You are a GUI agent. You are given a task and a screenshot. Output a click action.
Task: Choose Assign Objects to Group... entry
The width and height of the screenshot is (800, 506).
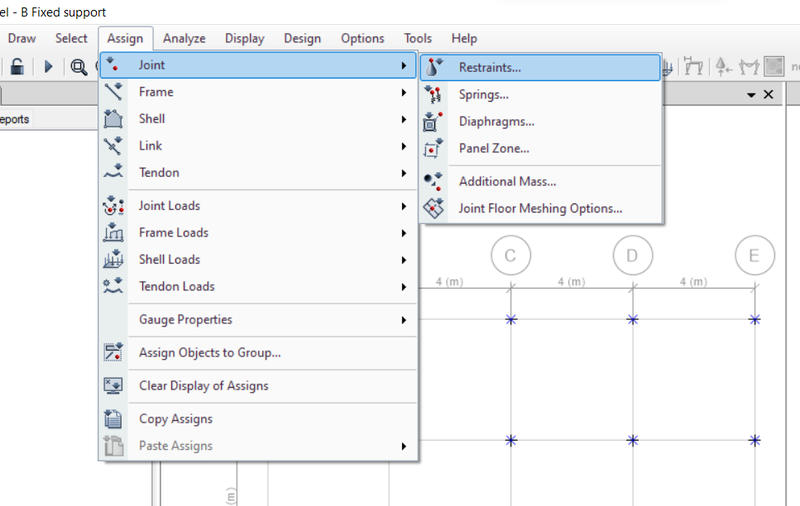[259, 352]
